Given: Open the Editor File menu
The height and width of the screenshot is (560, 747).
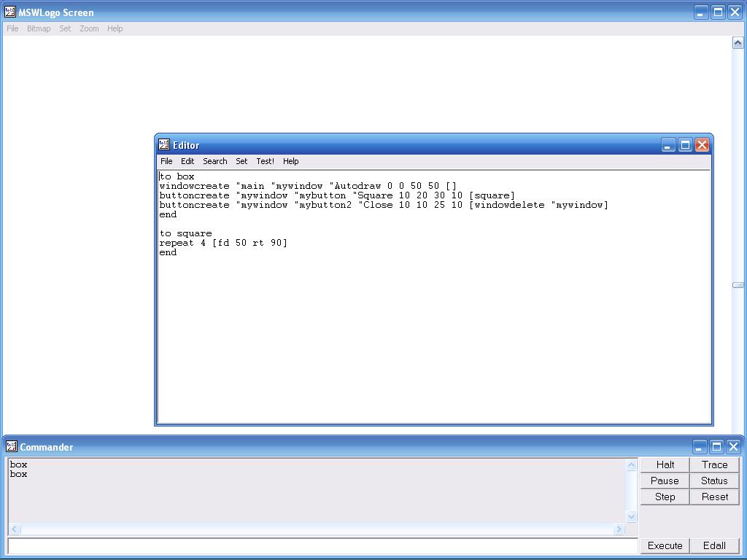Looking at the screenshot, I should (166, 161).
